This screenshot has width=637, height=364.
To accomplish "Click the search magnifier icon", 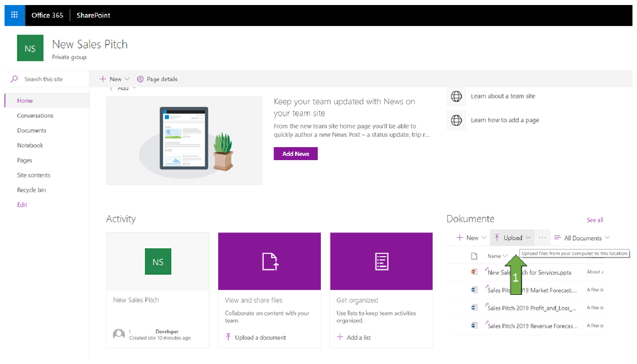I will [x=15, y=79].
